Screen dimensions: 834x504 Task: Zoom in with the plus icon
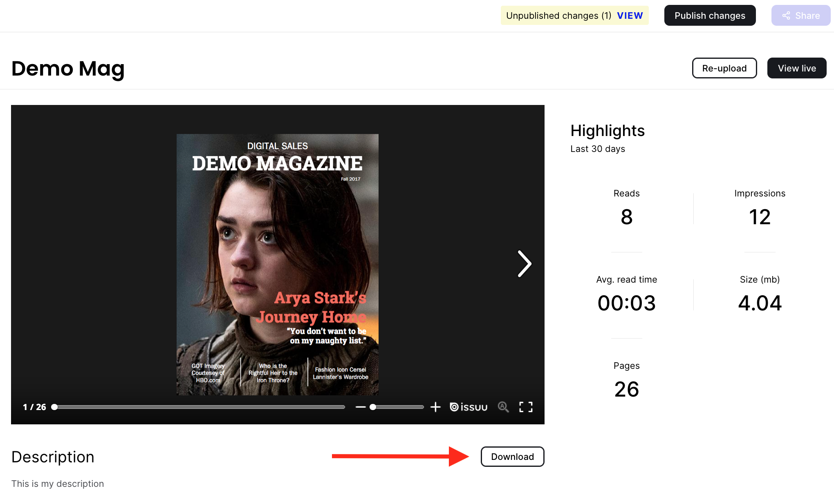[x=435, y=407]
